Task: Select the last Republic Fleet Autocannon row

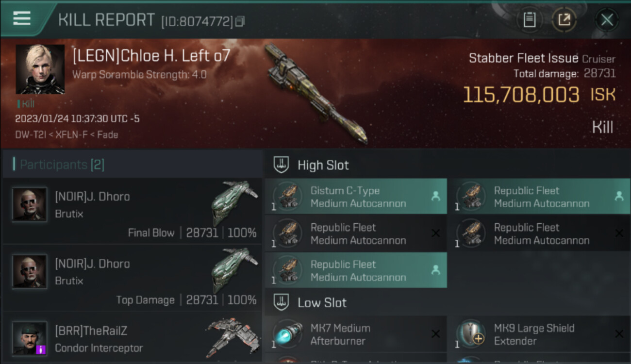Action: click(356, 270)
